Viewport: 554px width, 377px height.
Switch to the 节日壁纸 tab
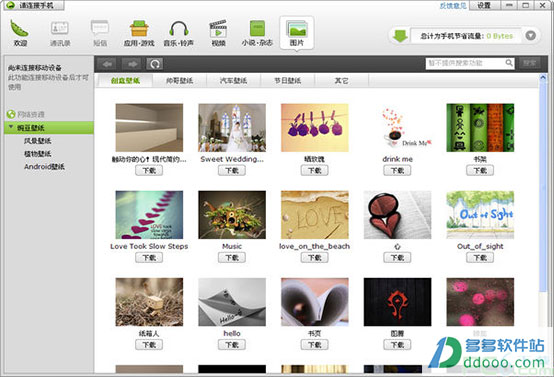[x=288, y=81]
